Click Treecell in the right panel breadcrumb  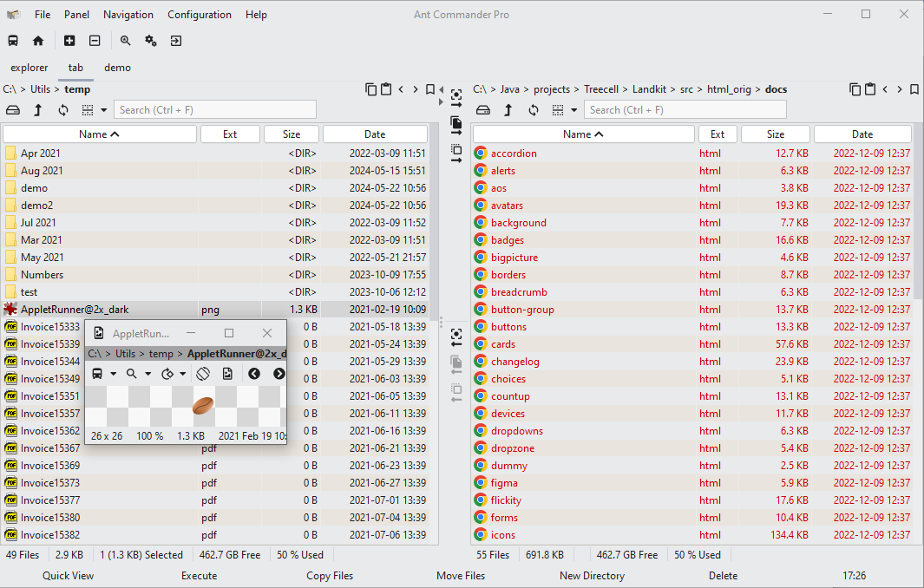601,89
